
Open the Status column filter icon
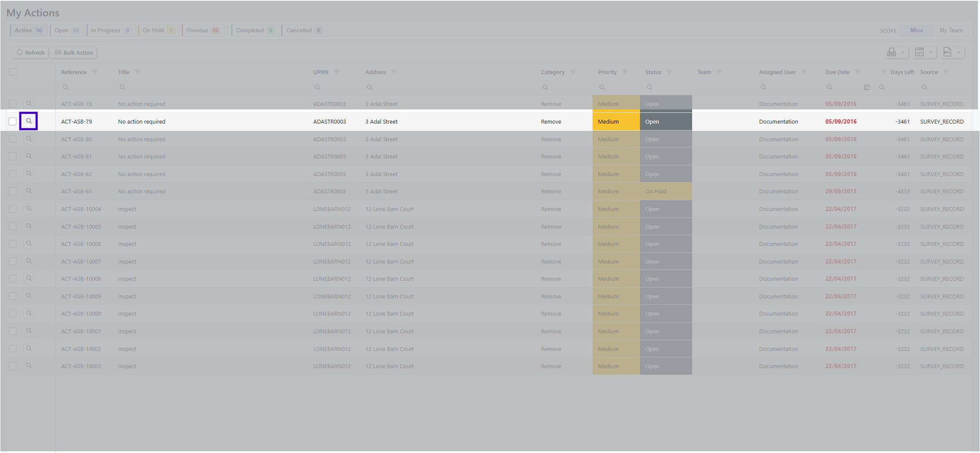tap(669, 72)
